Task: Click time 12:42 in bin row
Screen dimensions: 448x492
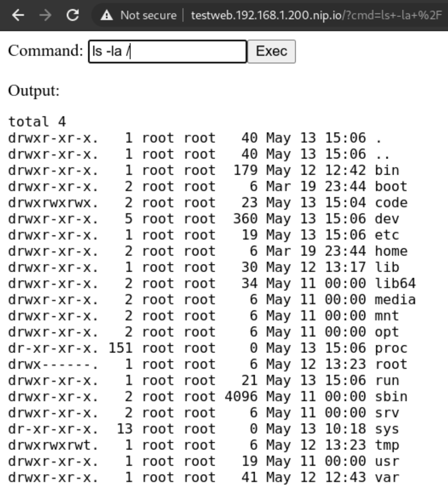Action: [x=345, y=170]
